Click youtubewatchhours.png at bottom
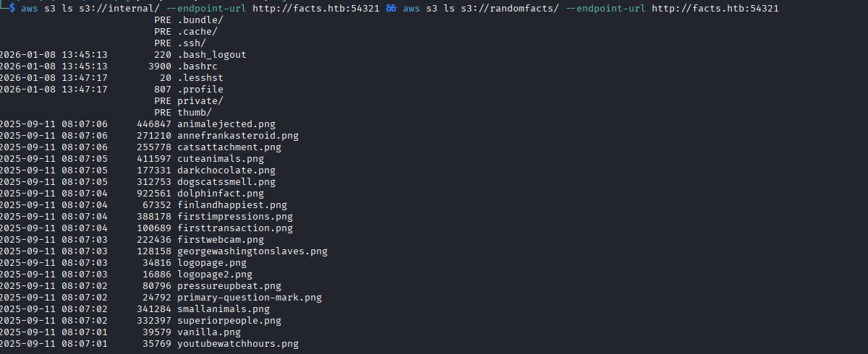The height and width of the screenshot is (354, 868). [x=237, y=344]
